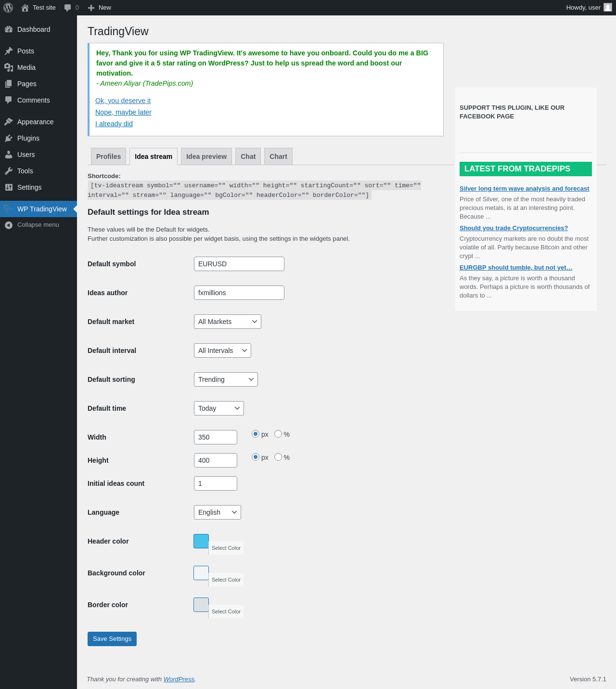Select percent unit for Width
The height and width of the screenshot is (689, 616).
pyautogui.click(x=278, y=434)
